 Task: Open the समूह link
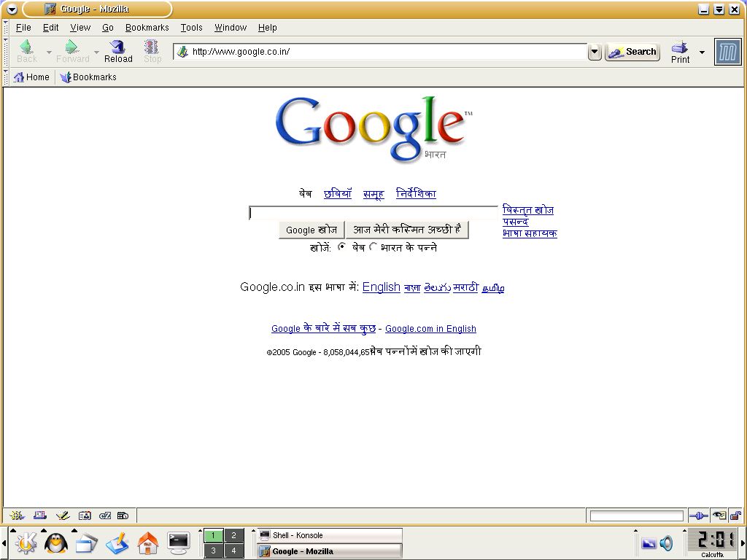373,194
